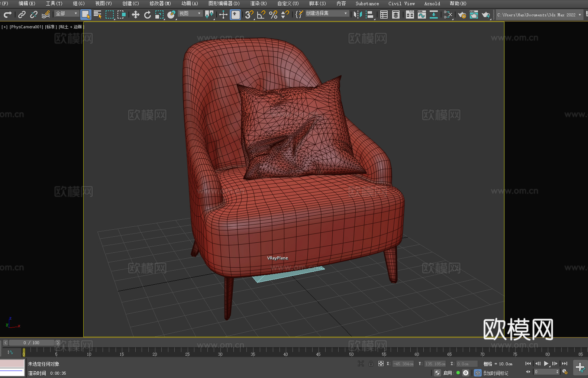Open the 渲染(R) menu

tap(258, 3)
